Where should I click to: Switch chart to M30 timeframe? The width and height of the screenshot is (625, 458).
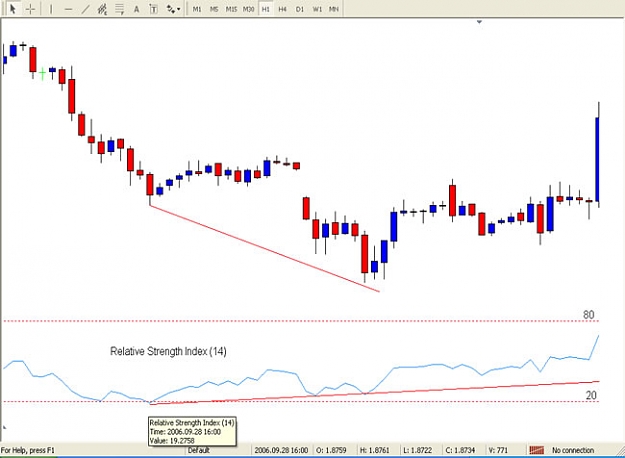[248, 9]
